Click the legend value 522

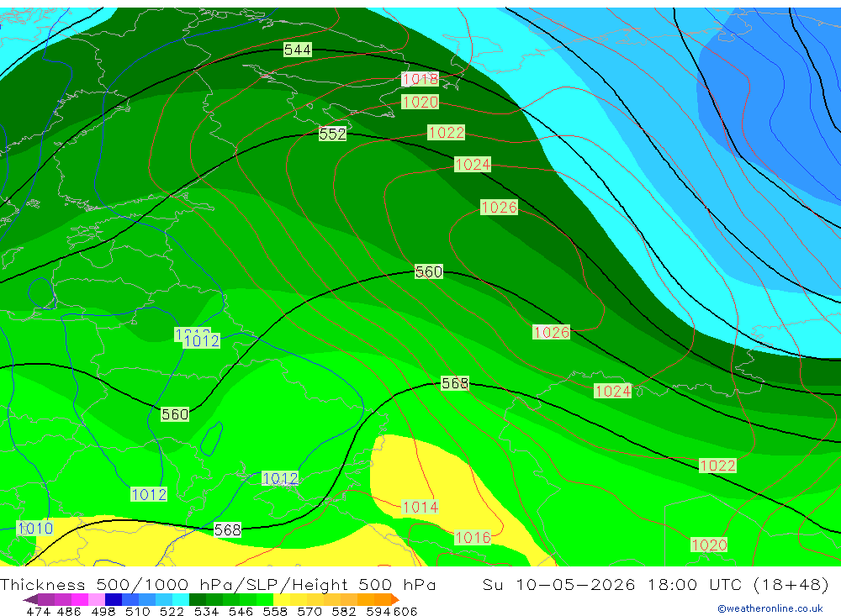click(172, 611)
